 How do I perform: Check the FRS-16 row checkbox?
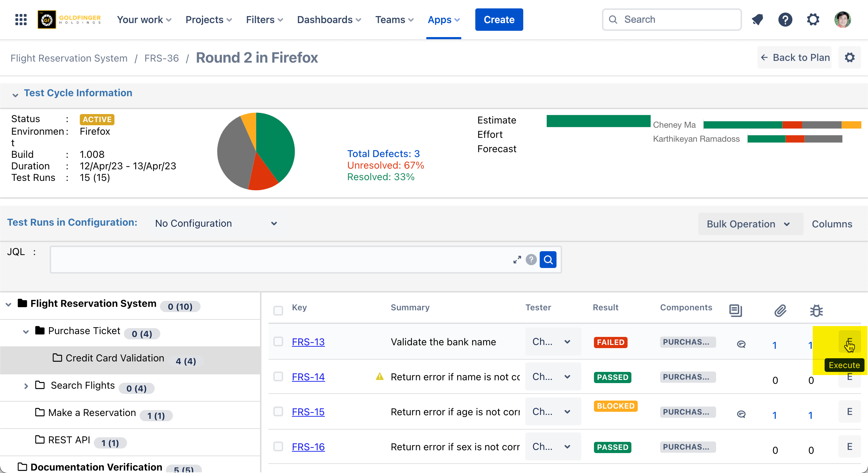278,446
